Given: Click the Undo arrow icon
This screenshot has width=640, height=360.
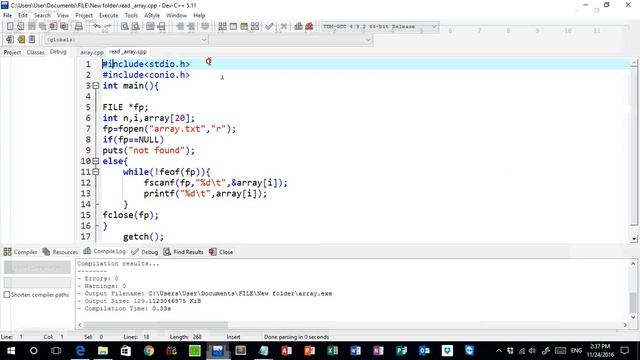Looking at the screenshot, I should tap(97, 27).
